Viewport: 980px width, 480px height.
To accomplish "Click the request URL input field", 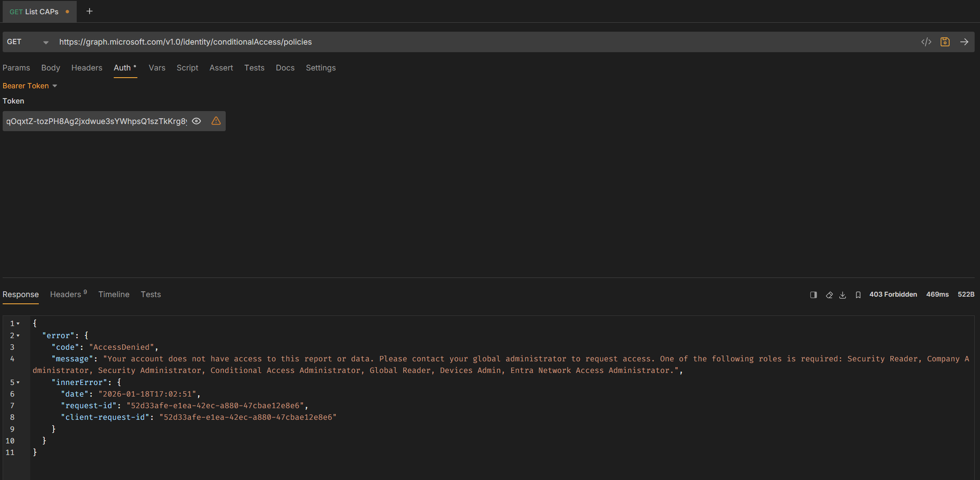I will [x=459, y=42].
